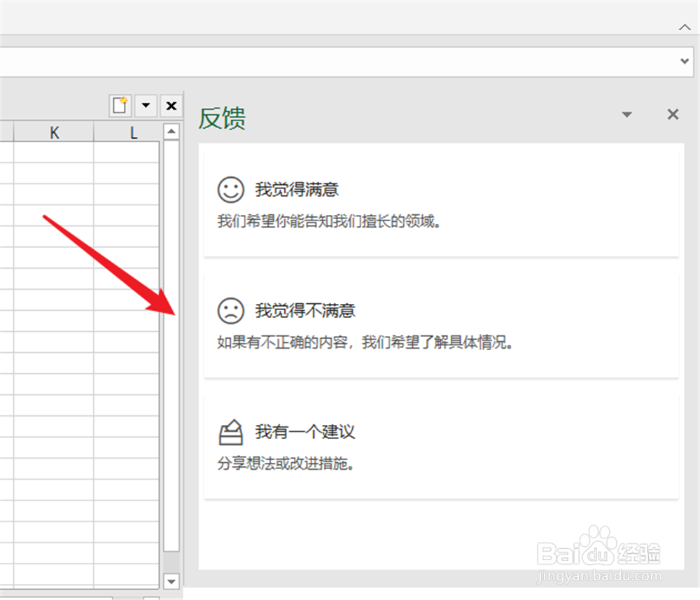Click the 反馈 panel title
This screenshot has height=600, width=700.
click(222, 118)
